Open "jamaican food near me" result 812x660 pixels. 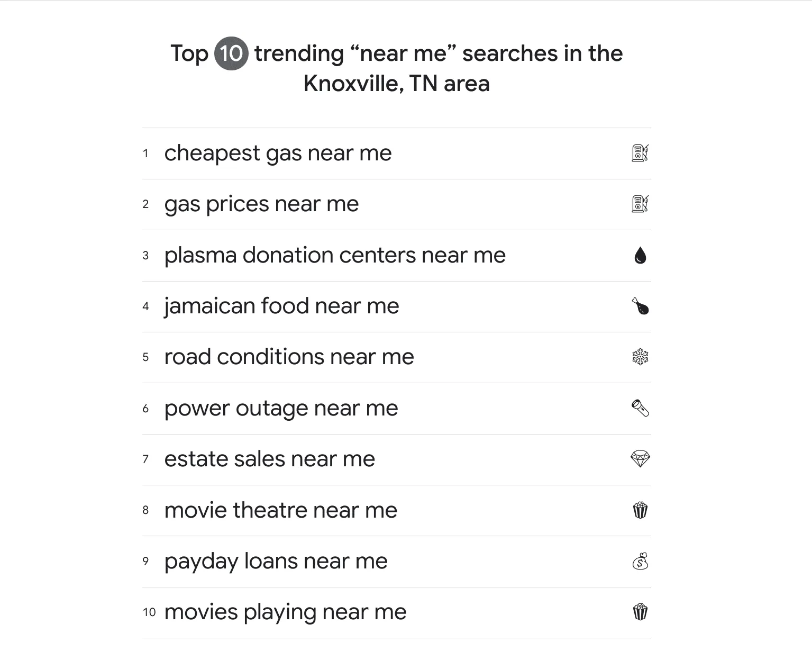tap(281, 306)
